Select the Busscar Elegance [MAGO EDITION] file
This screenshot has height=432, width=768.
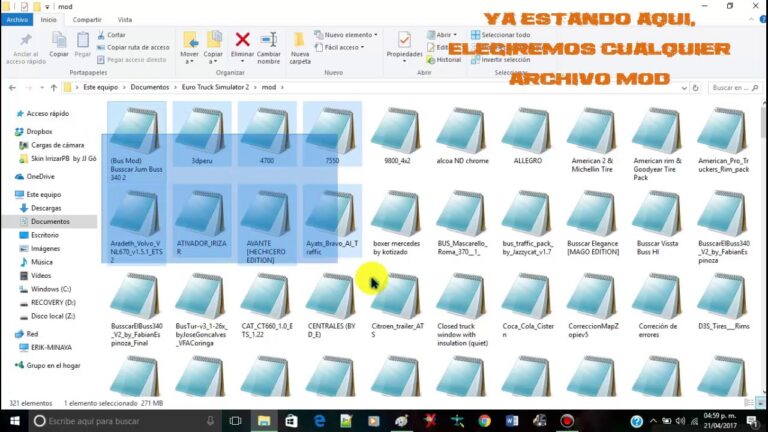(593, 223)
